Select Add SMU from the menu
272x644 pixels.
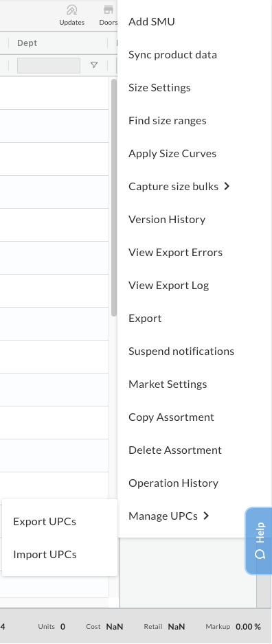[x=152, y=21]
